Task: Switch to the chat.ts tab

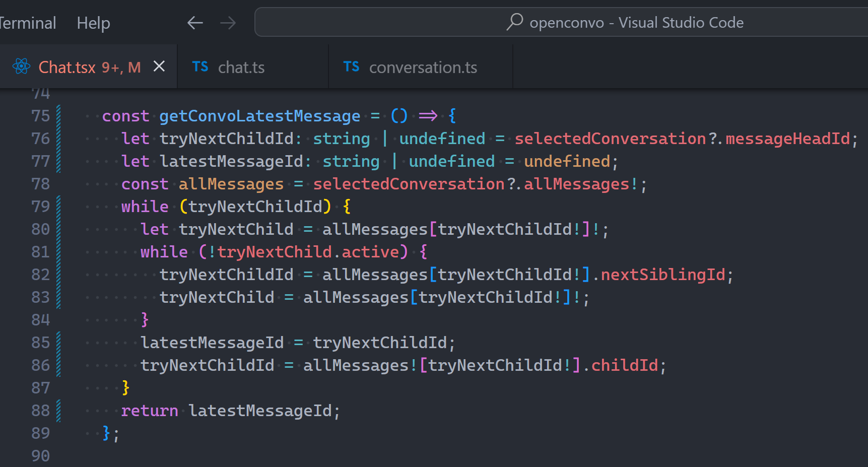Action: pos(241,68)
